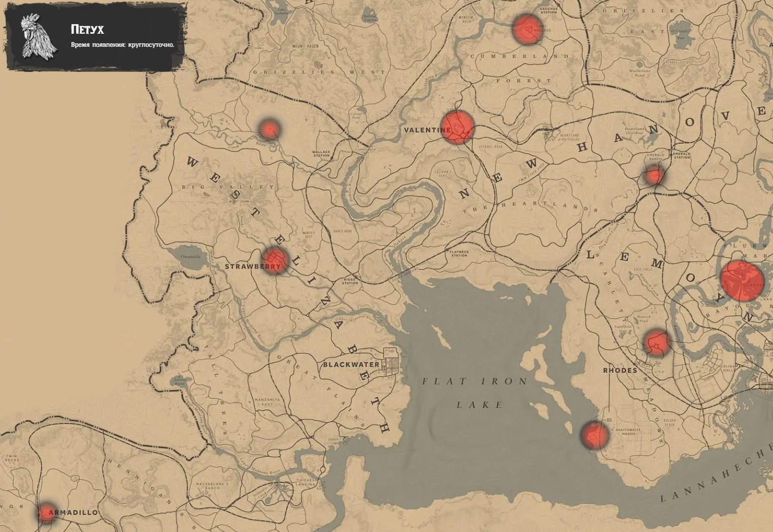Click the largest red marker near Bayou Nwa
773x532 pixels.
point(742,280)
